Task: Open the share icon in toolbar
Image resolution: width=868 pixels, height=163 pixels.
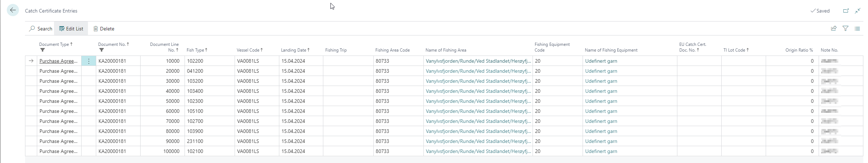Action: pos(834,28)
